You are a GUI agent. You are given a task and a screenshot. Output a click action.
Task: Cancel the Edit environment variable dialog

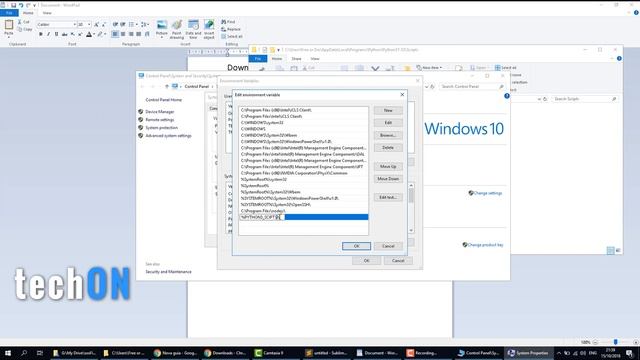(388, 246)
